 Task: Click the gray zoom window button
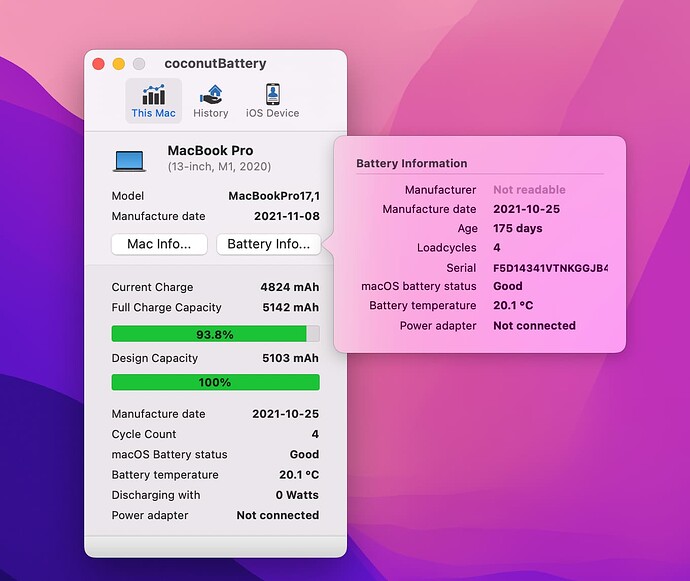tap(139, 64)
